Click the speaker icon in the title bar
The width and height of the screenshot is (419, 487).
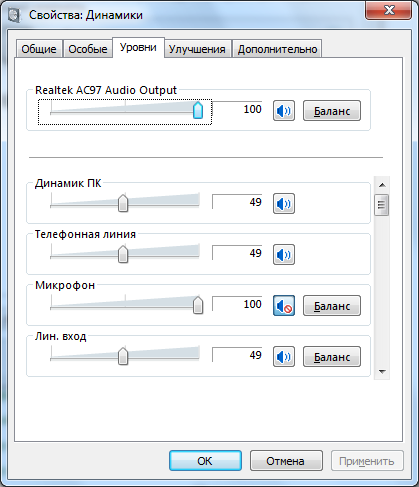[x=14, y=15]
